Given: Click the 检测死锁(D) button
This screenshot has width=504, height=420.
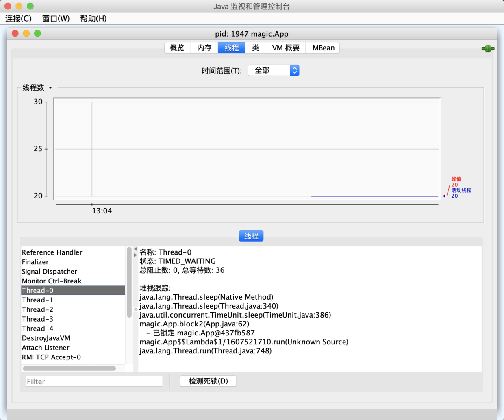Looking at the screenshot, I should [208, 381].
